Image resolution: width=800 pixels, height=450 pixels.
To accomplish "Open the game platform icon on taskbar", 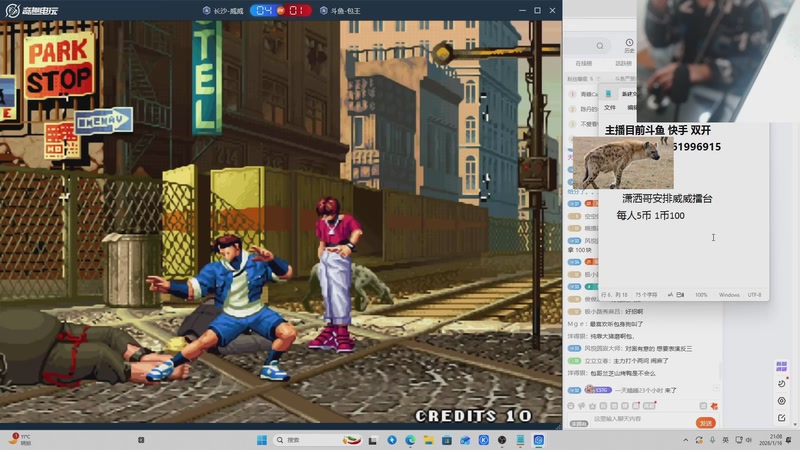I will pos(539,440).
